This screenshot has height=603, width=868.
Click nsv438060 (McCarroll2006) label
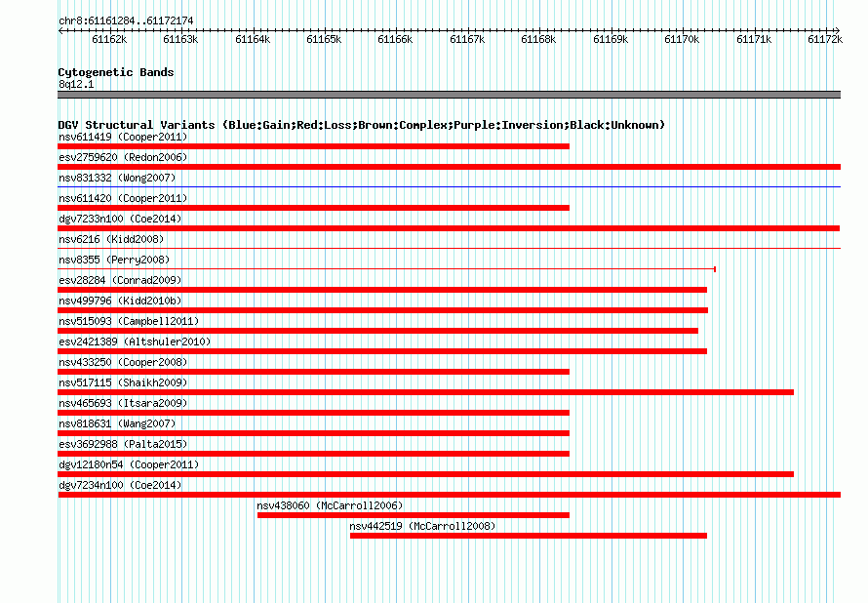point(330,505)
